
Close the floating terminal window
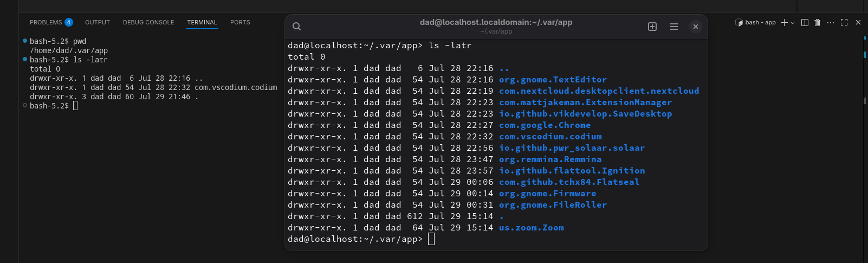(696, 27)
